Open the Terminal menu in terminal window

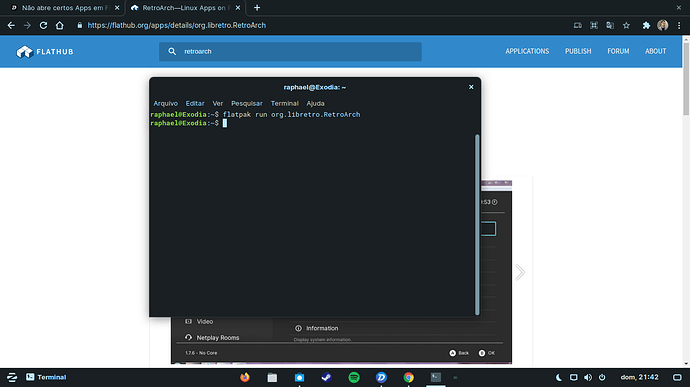pos(285,103)
